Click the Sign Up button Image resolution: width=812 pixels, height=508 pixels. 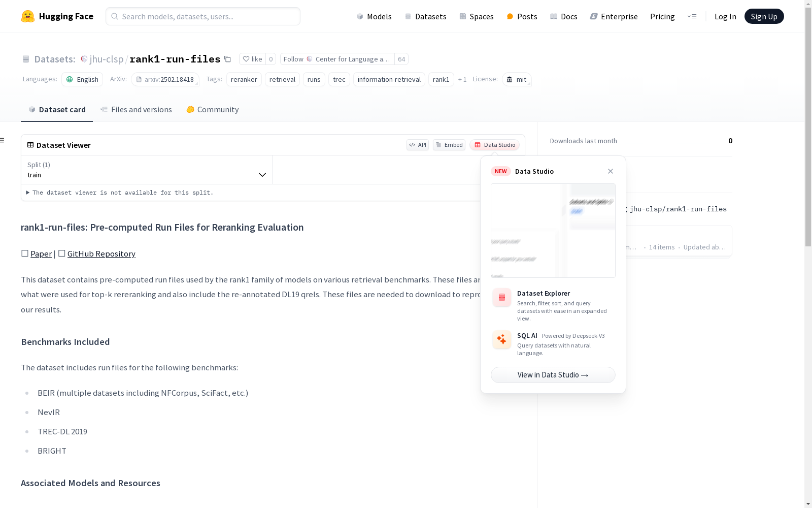tap(764, 16)
